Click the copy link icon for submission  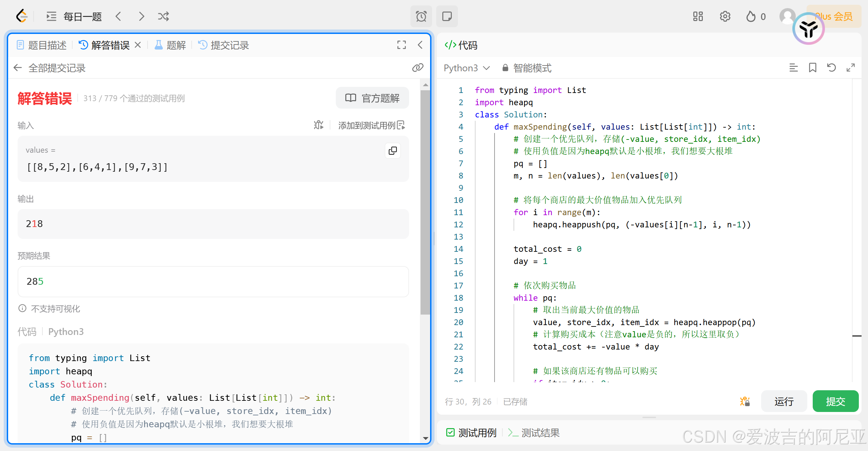click(418, 68)
